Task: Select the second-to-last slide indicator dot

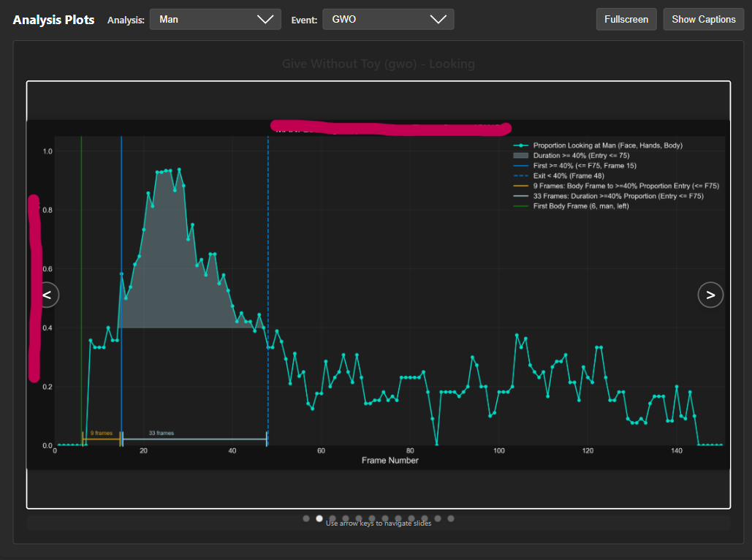Action: [x=437, y=518]
